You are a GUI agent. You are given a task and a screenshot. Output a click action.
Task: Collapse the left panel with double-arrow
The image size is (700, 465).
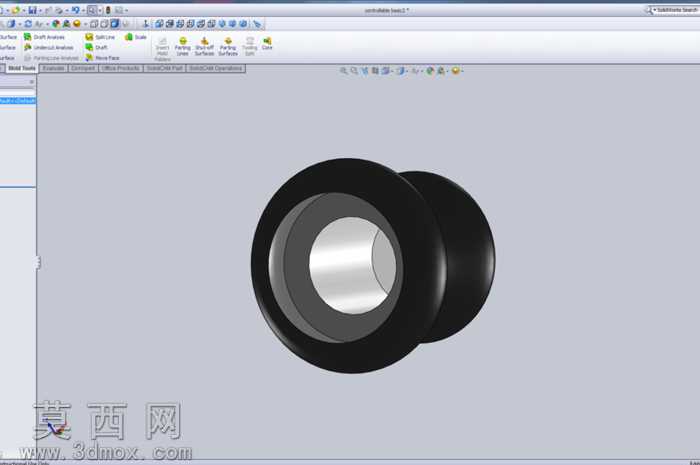coord(32,82)
